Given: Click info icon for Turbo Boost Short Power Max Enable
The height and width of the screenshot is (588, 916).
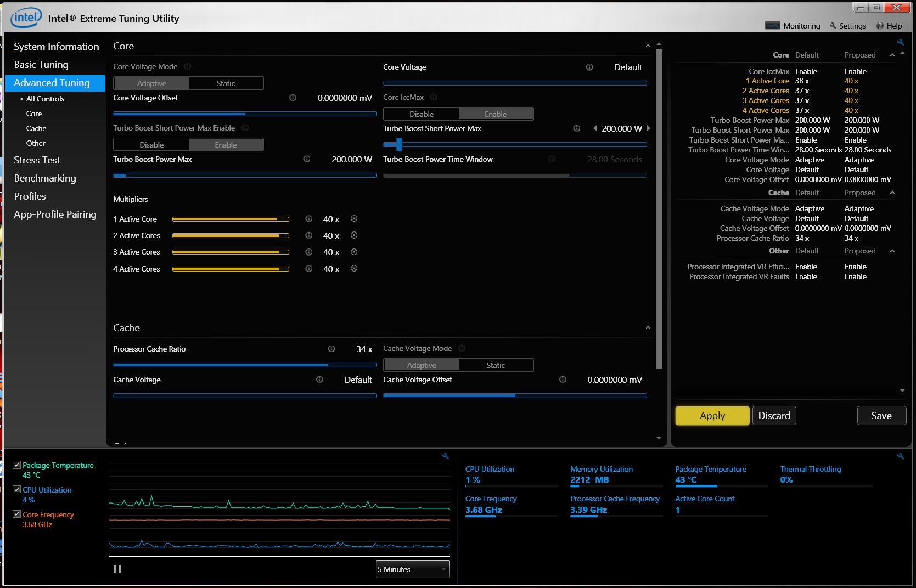Looking at the screenshot, I should click(245, 128).
